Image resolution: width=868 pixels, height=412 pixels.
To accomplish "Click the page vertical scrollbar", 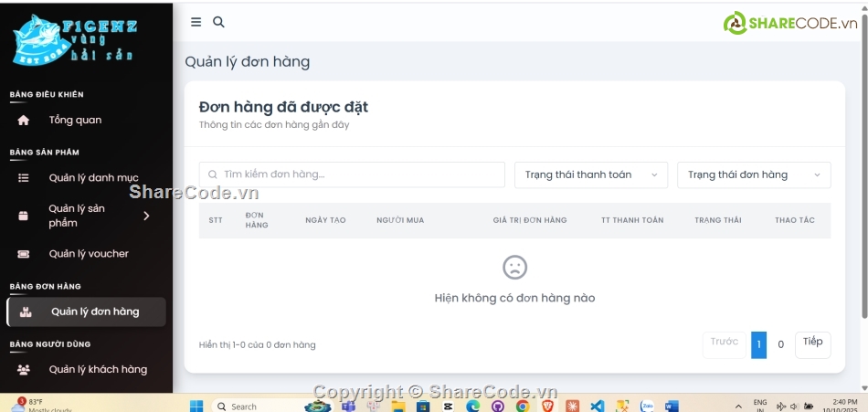I will pyautogui.click(x=863, y=183).
